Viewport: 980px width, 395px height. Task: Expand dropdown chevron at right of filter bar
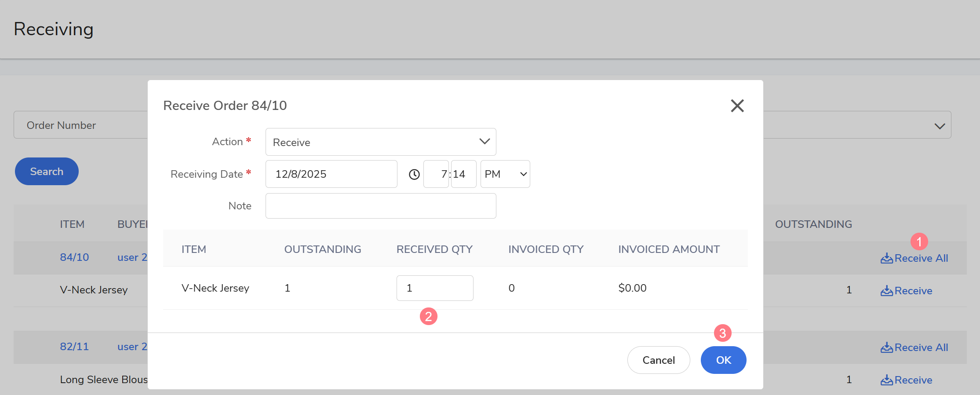pyautogui.click(x=940, y=126)
